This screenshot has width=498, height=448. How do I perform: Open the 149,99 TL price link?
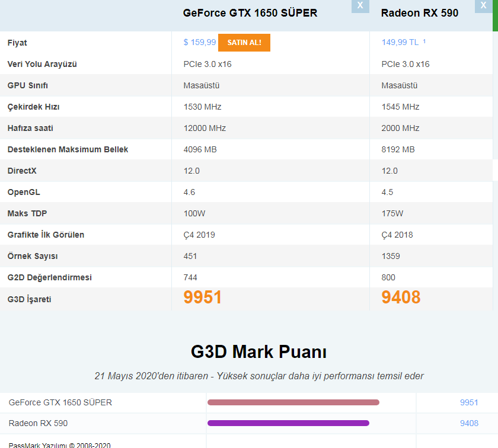click(x=400, y=43)
